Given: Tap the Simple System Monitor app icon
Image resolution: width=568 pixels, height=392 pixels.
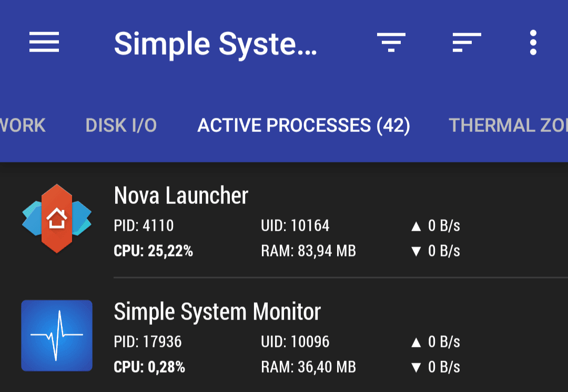Looking at the screenshot, I should (x=57, y=336).
